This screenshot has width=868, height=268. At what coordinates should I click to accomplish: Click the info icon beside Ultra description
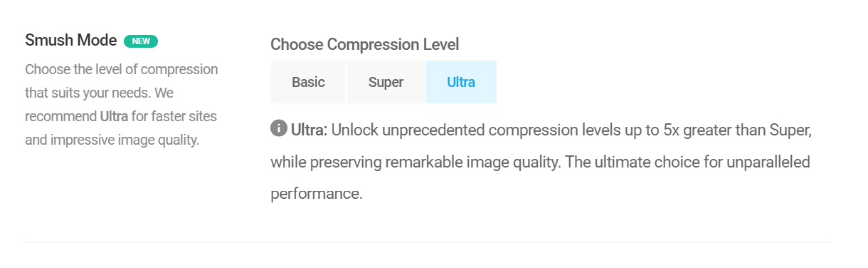pyautogui.click(x=278, y=129)
